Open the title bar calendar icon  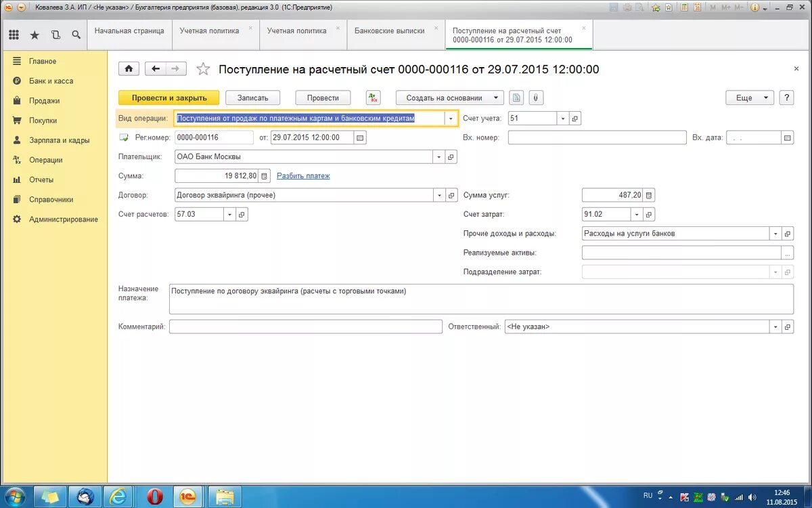coord(697,7)
